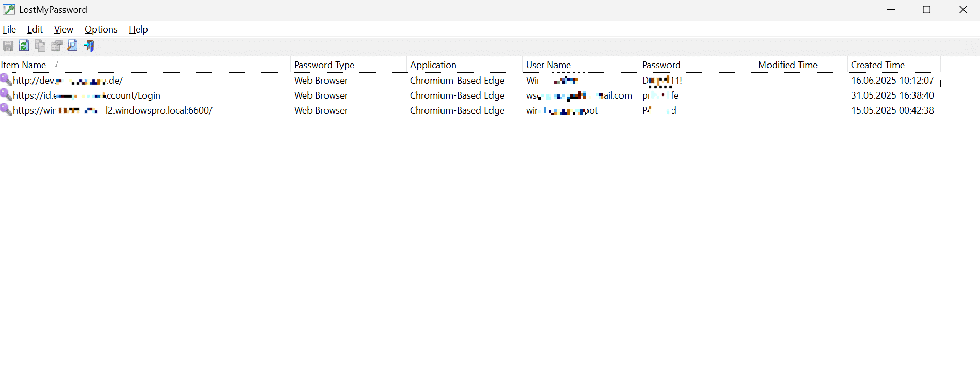Expand the View menu
This screenshot has height=369, width=980.
pyautogui.click(x=63, y=29)
